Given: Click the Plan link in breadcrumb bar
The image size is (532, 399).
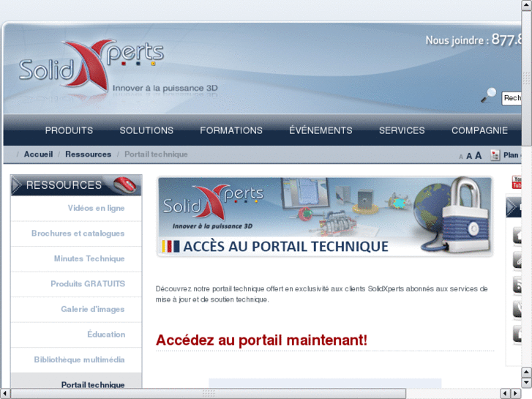Looking at the screenshot, I should click(x=512, y=155).
